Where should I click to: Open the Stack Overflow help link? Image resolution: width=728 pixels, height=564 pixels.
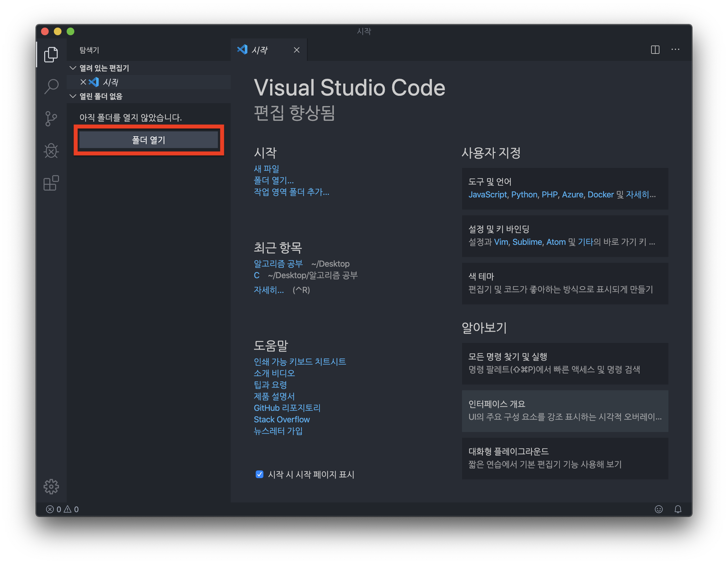[282, 419]
